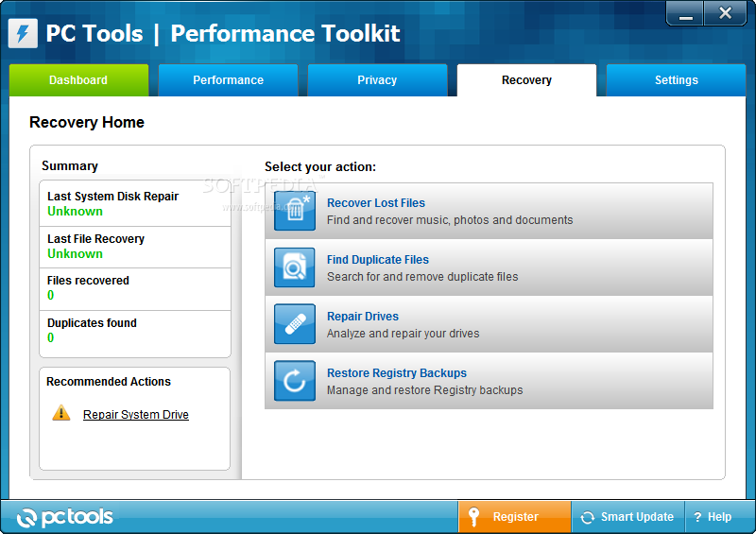Image resolution: width=756 pixels, height=534 pixels.
Task: Close the Performance Toolkit window
Action: (x=725, y=13)
